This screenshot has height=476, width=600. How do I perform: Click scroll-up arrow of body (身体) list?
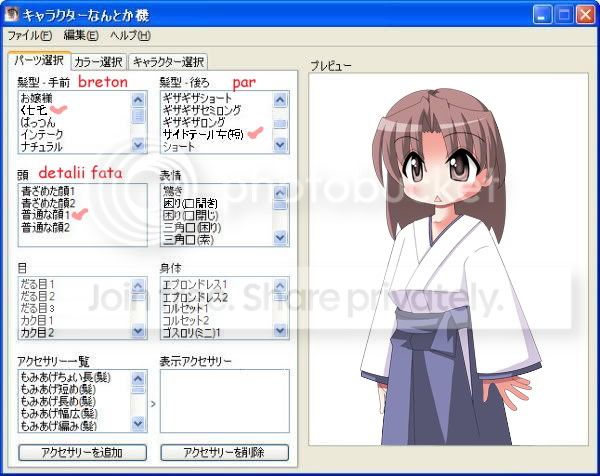281,285
